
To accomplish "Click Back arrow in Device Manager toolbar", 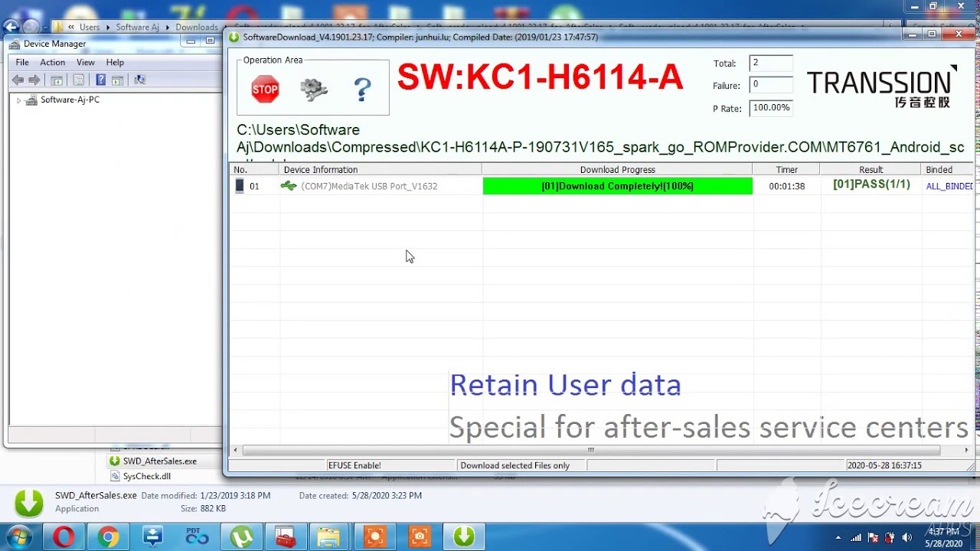I will [18, 80].
